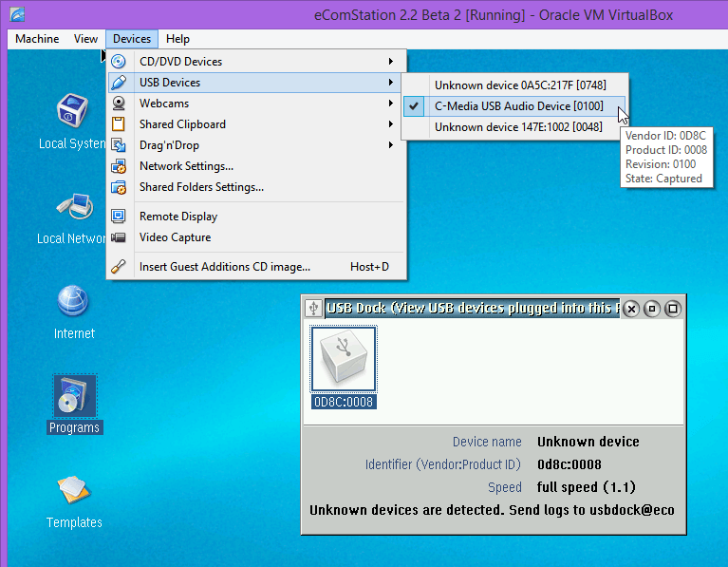728x567 pixels.
Task: Click the Speed label
Action: 505,487
